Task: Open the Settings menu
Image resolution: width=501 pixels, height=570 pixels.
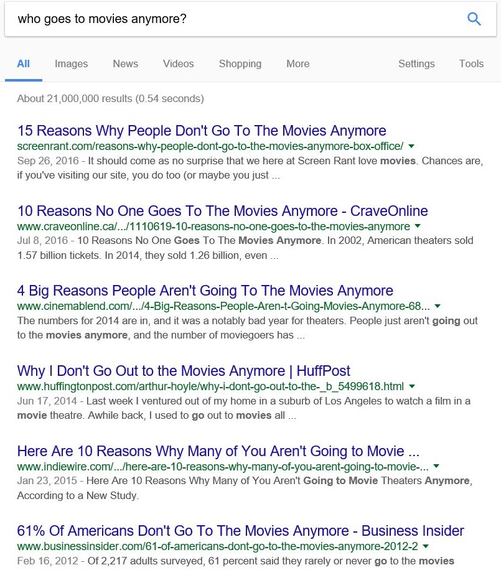Action: pos(416,64)
